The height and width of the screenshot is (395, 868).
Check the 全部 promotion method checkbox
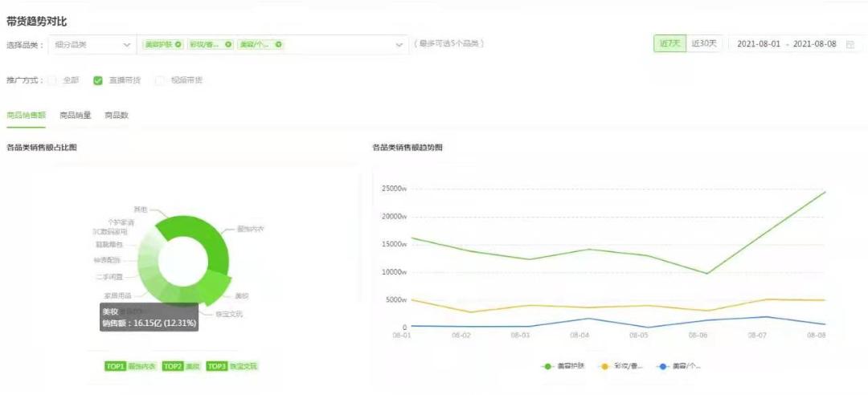52,80
